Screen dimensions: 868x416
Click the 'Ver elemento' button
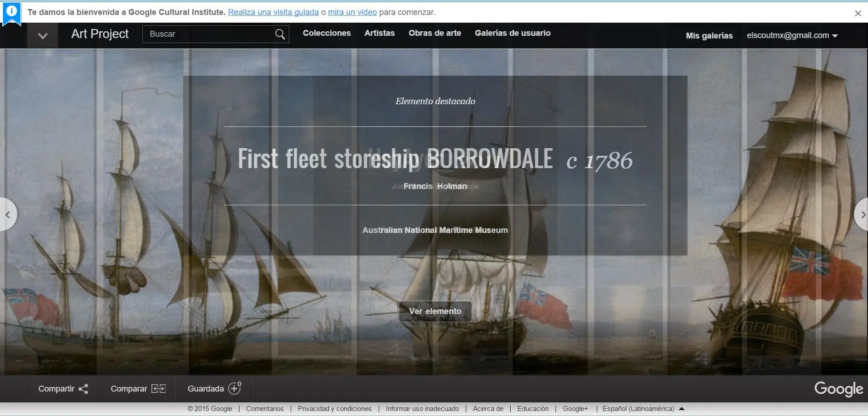(435, 311)
